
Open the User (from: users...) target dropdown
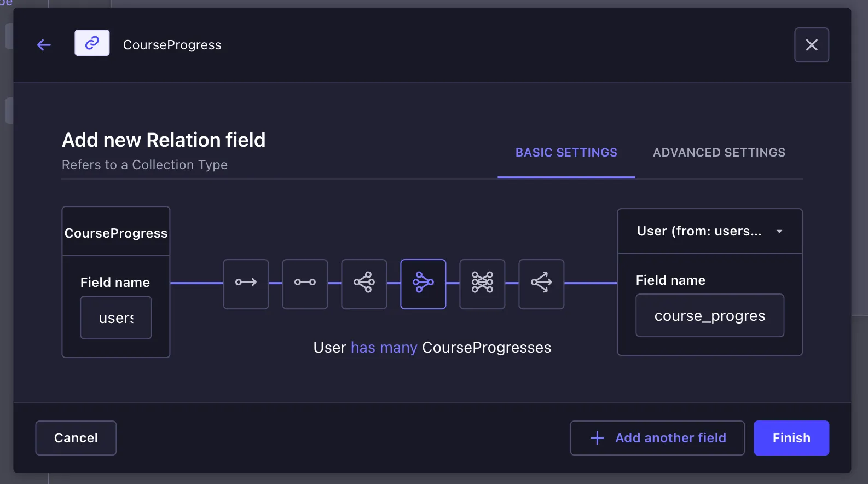pyautogui.click(x=710, y=231)
